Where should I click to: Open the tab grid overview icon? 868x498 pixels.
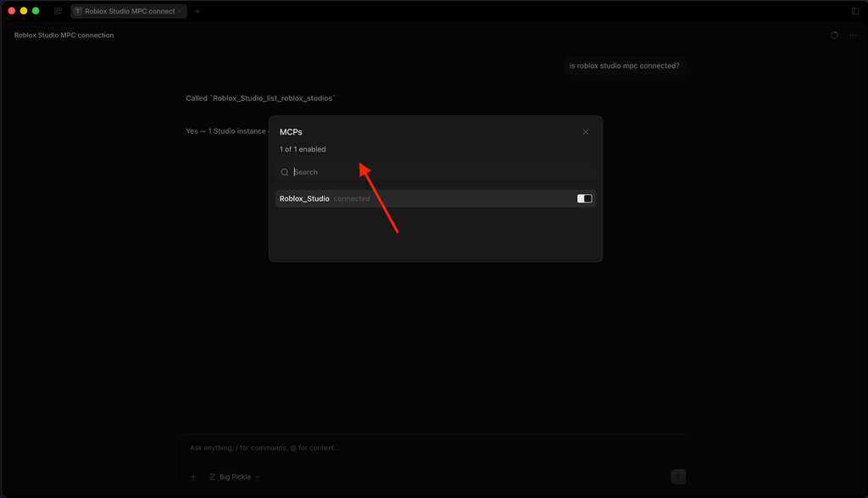click(58, 11)
